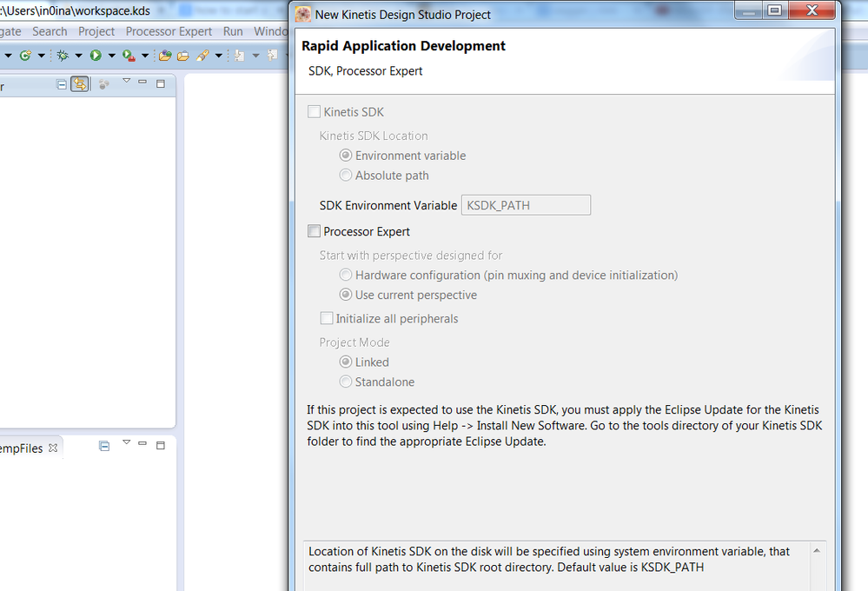Image resolution: width=868 pixels, height=591 pixels.
Task: Select the Environment variable radio button
Action: [346, 155]
